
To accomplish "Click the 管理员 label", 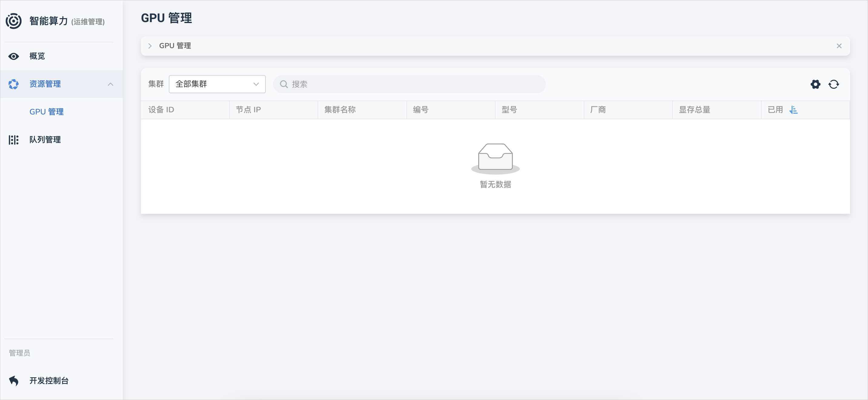I will click(19, 353).
